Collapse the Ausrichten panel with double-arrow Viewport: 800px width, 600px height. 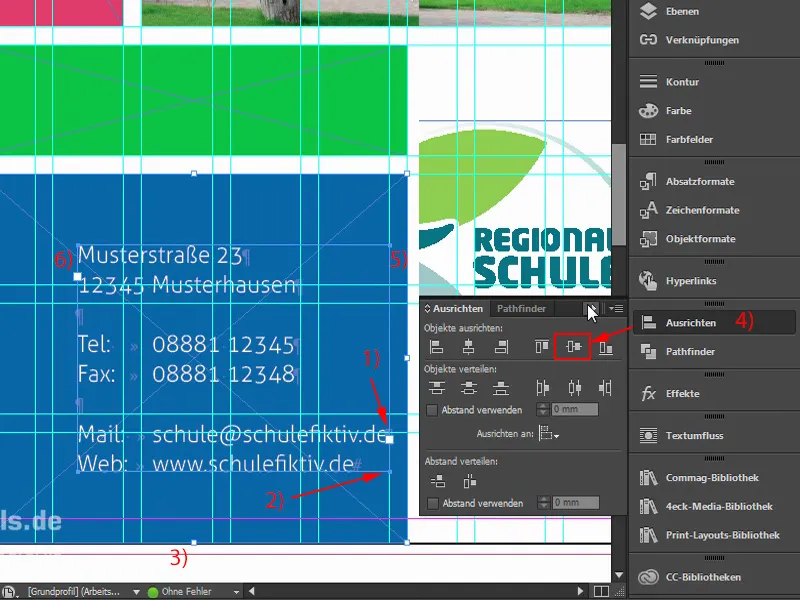591,309
